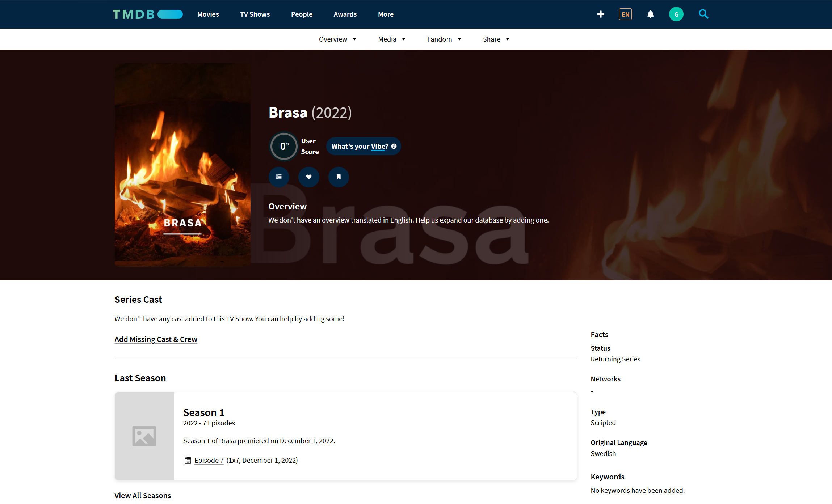Open the Fandom dropdown
This screenshot has width=832, height=504.
coord(444,39)
